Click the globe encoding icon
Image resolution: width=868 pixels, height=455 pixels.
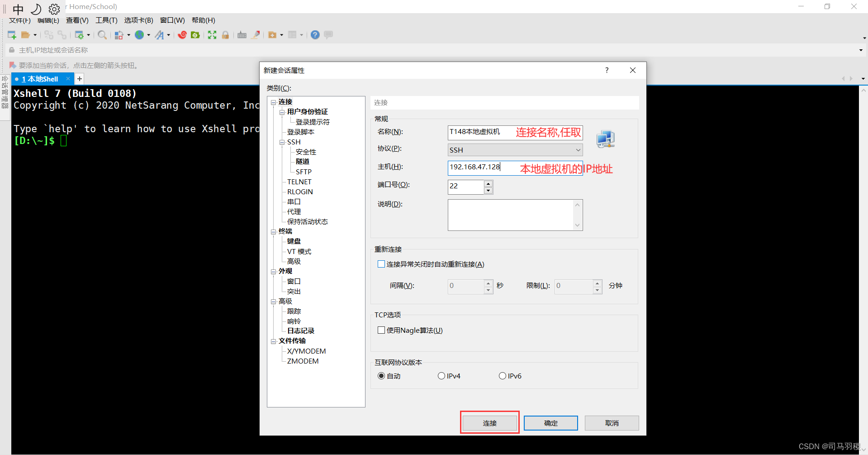click(139, 35)
